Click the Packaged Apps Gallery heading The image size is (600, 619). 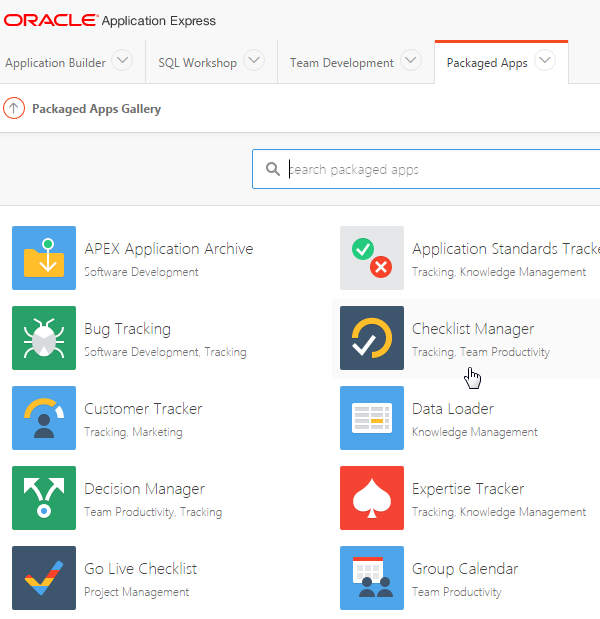(96, 109)
